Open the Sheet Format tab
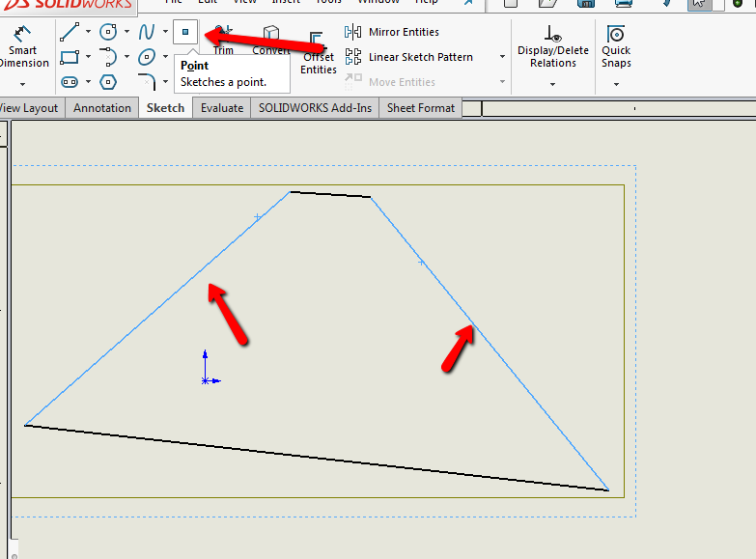 pos(420,107)
